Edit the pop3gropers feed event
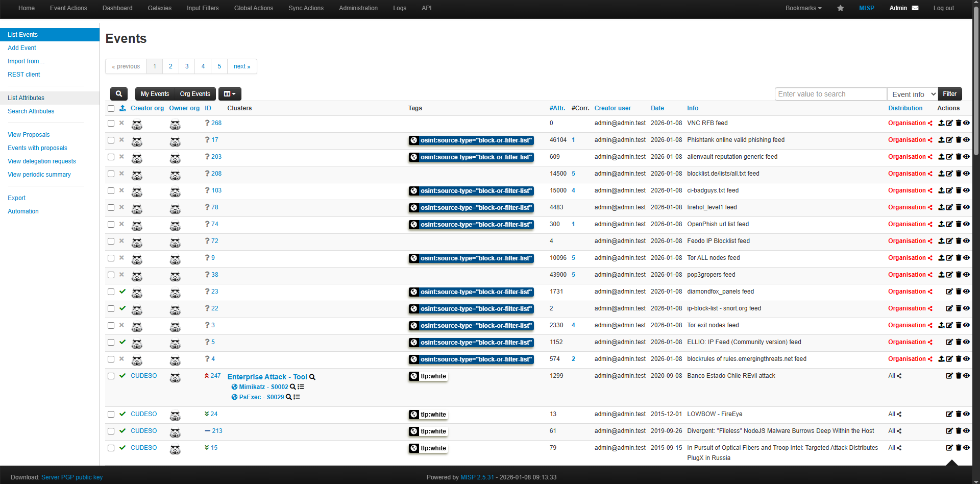This screenshot has width=980, height=484. tap(949, 275)
